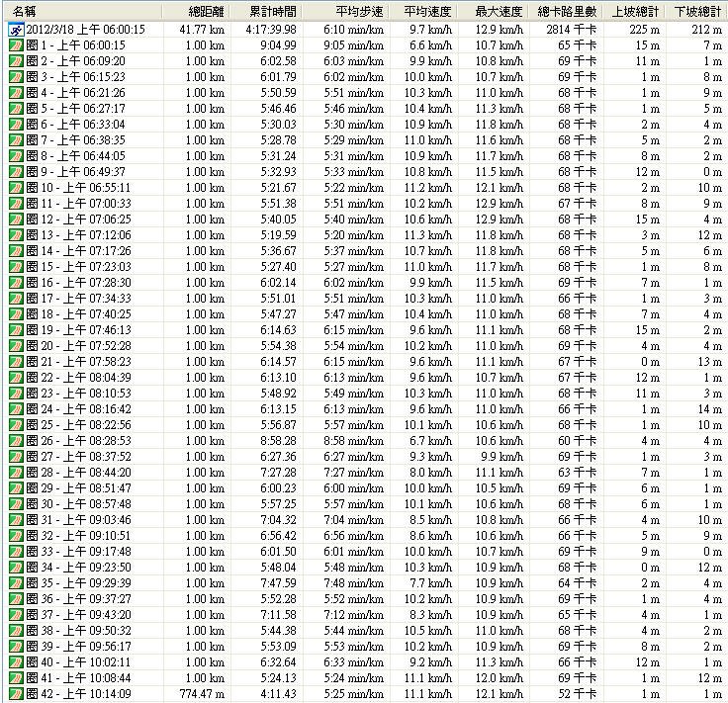Sort by the 平均速度 column header
The image size is (728, 703).
point(424,12)
